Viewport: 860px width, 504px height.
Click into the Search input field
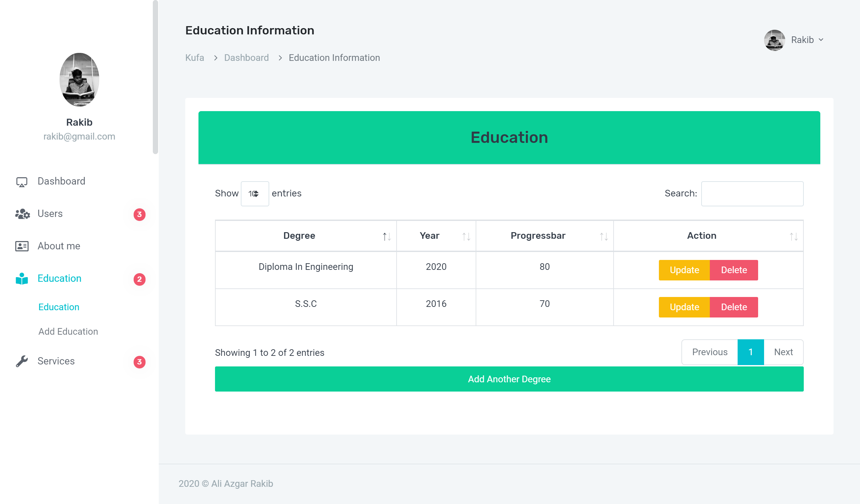click(x=752, y=193)
